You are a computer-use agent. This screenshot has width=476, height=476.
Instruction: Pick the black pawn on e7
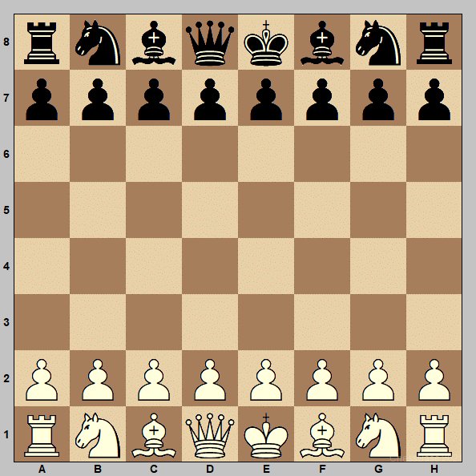click(x=266, y=99)
